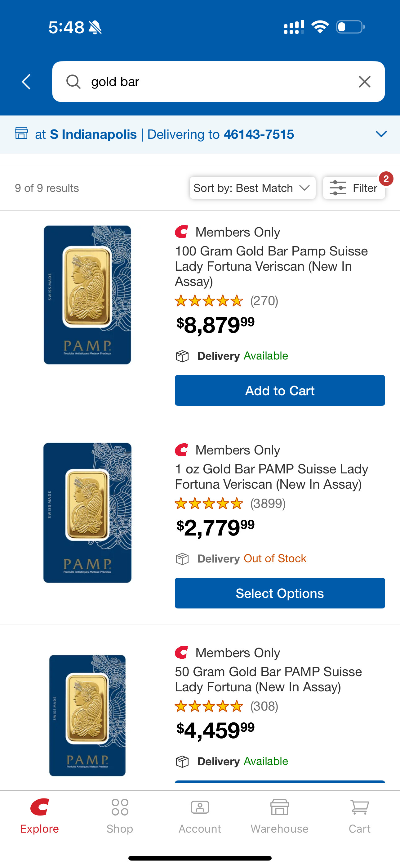Tap the warehouse store icon beside S Indianapolis

point(21,133)
